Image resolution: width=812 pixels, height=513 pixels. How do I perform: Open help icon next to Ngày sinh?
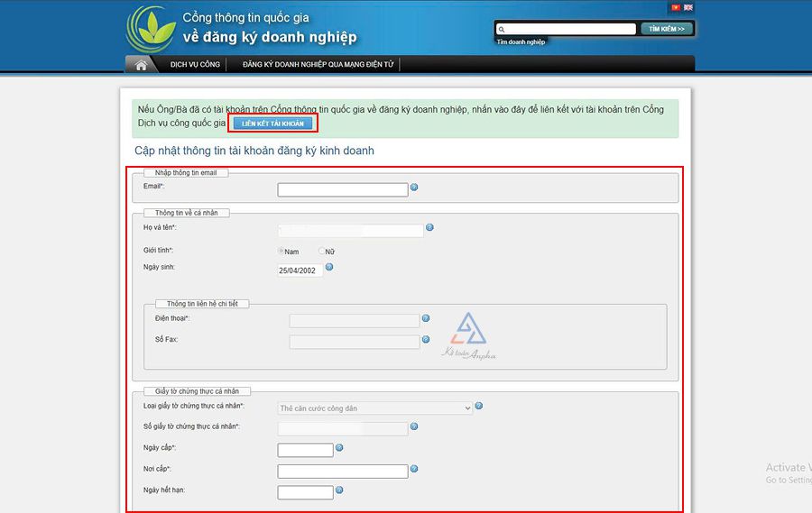[329, 267]
